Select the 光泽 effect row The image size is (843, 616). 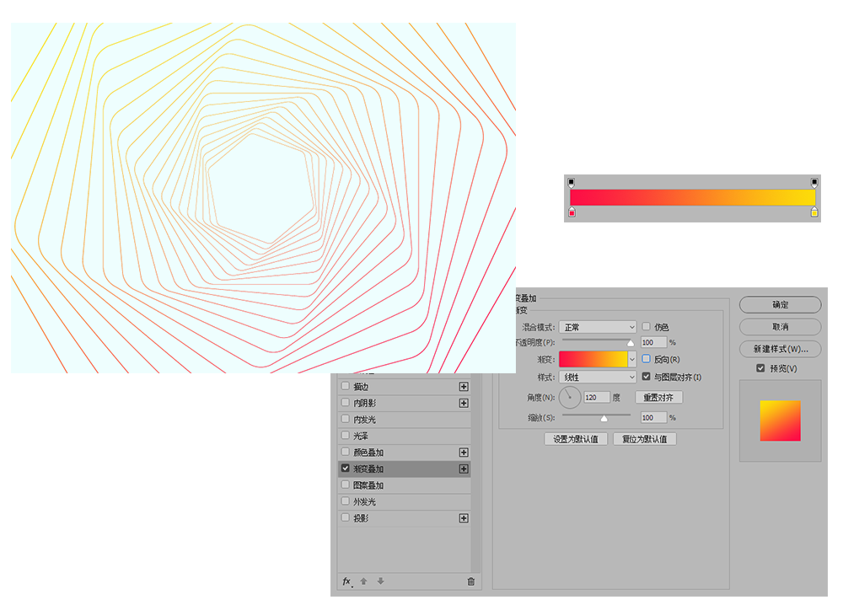click(x=405, y=436)
